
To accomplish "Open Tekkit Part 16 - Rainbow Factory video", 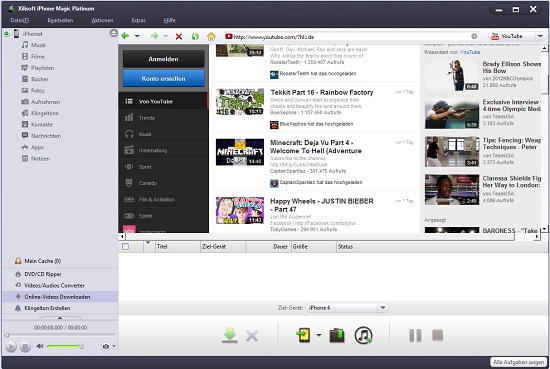I will click(322, 92).
